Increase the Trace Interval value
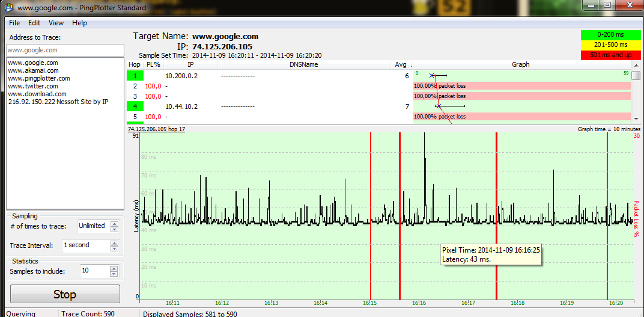This screenshot has height=317, width=644. click(115, 242)
